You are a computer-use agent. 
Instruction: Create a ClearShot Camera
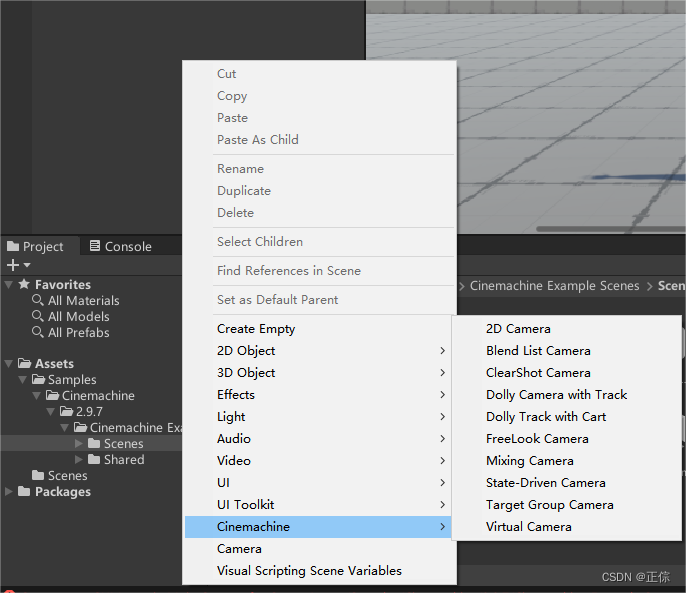click(x=567, y=373)
